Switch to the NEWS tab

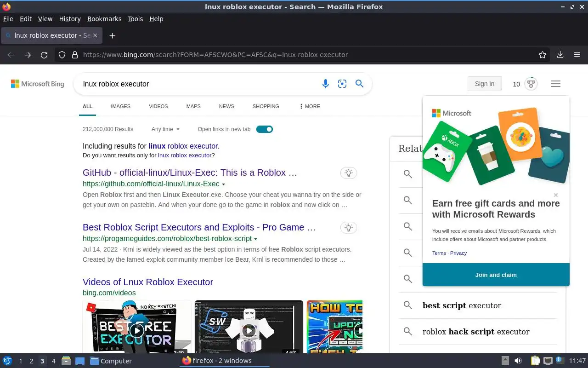coord(226,106)
